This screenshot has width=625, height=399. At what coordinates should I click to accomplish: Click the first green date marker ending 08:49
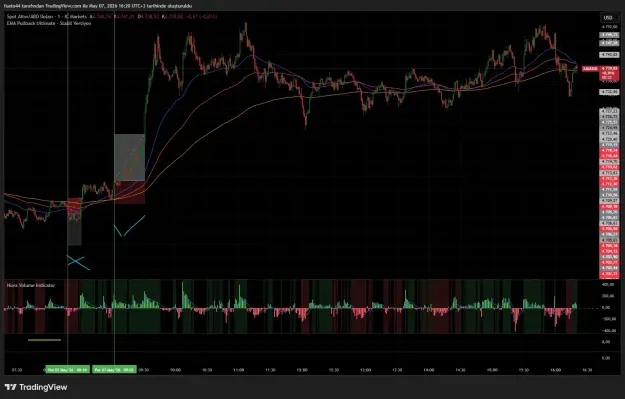pos(67,370)
